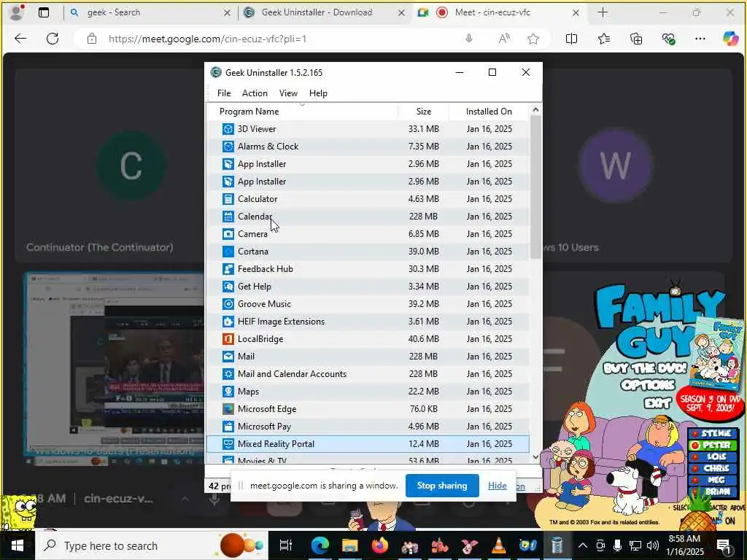Refresh the Meet page

(53, 39)
